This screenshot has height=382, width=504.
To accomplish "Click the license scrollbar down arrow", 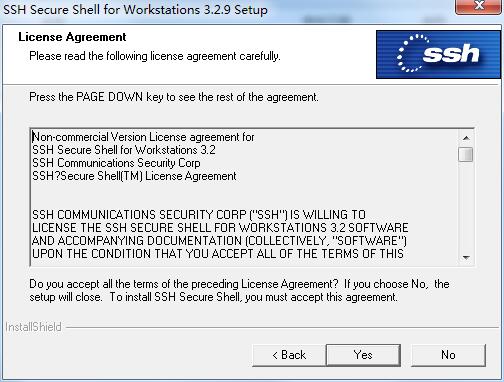I will [466, 257].
